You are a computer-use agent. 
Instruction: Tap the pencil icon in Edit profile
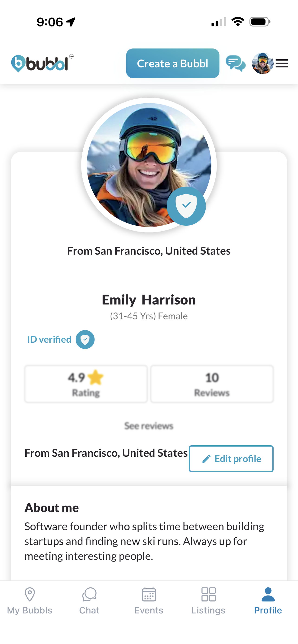click(206, 459)
